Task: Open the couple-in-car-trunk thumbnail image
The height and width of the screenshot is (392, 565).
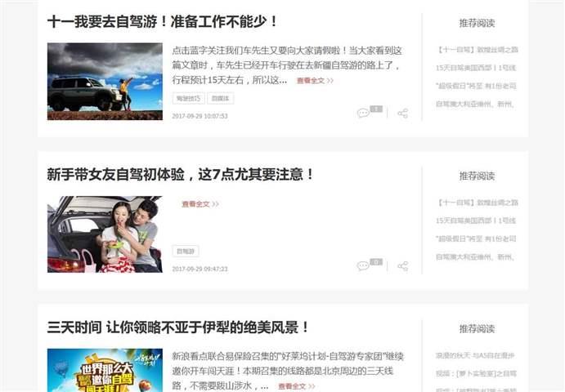Action: click(105, 234)
